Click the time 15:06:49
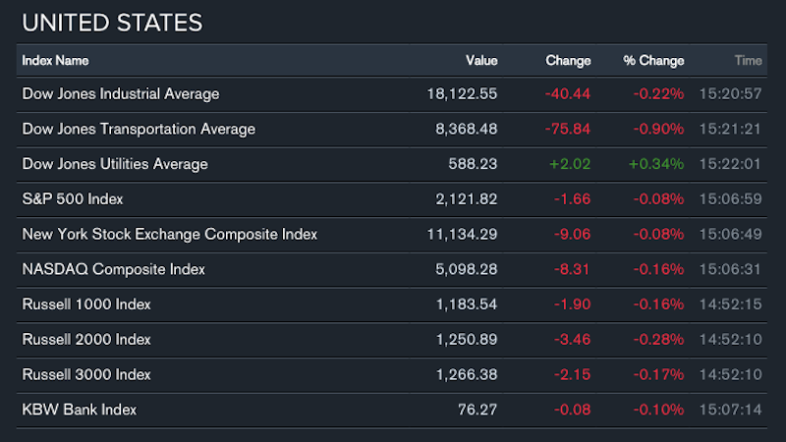786x442 pixels. (730, 234)
